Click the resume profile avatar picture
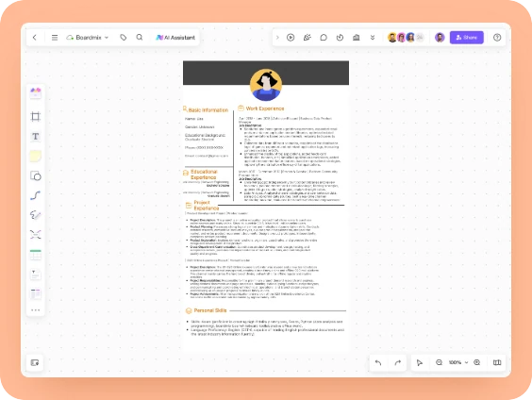The image size is (532, 400). [266, 85]
